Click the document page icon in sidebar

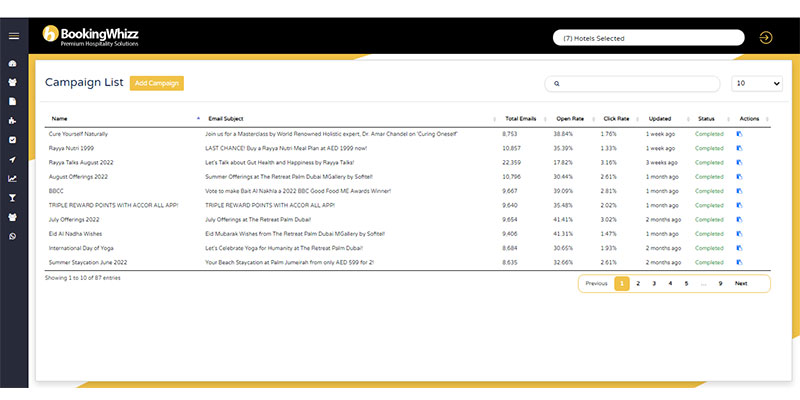pyautogui.click(x=13, y=101)
